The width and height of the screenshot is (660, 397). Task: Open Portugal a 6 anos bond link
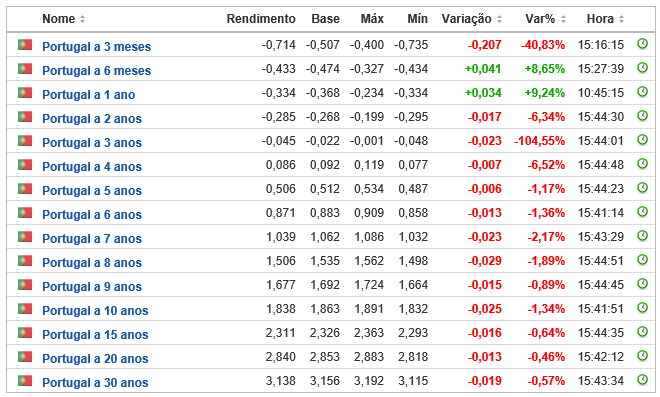click(x=92, y=214)
